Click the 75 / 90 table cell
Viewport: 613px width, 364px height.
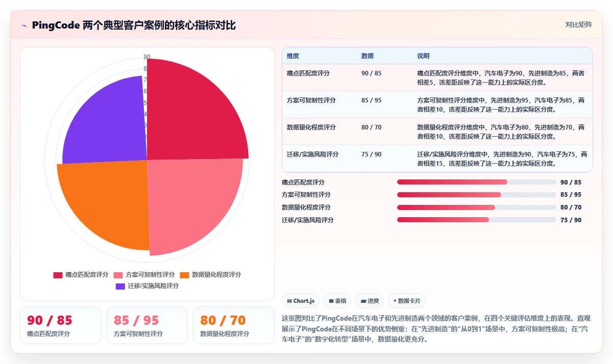[x=371, y=154]
